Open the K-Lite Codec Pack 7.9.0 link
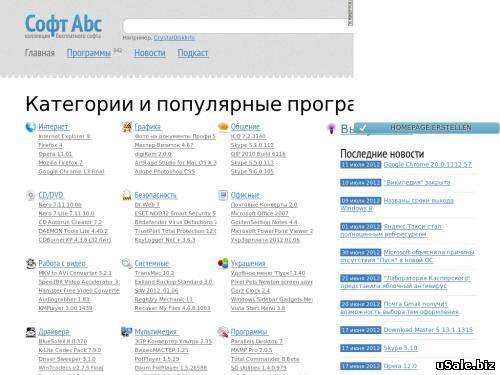Viewport: 500px width, 375px height. 70,350
